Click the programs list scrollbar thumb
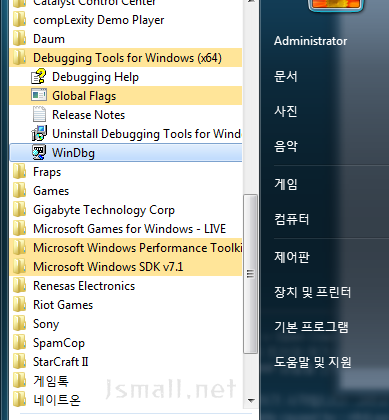 [x=250, y=274]
